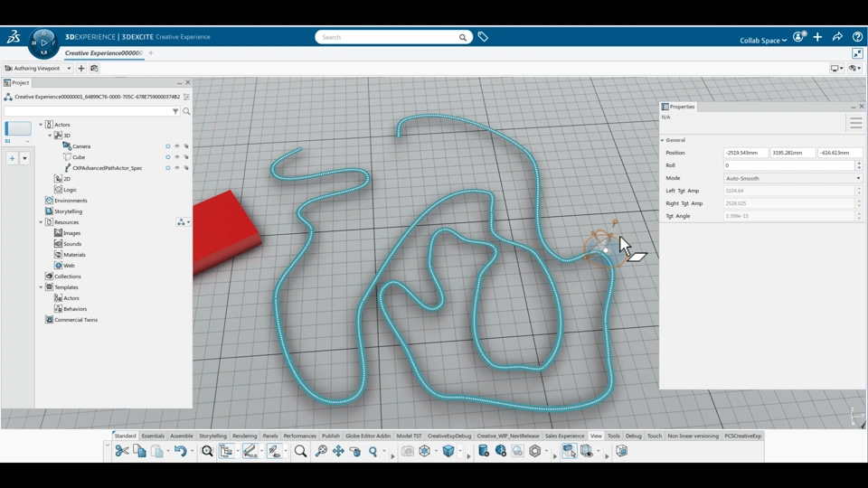The image size is (868, 488).
Task: Select the Rotate view icon
Action: coord(355,451)
